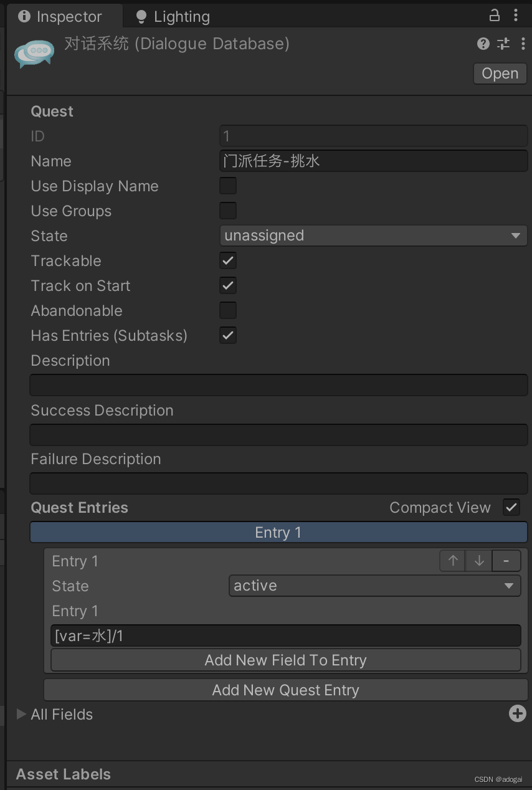Click the Entry 1 field containing [var=水]/1

coord(286,635)
